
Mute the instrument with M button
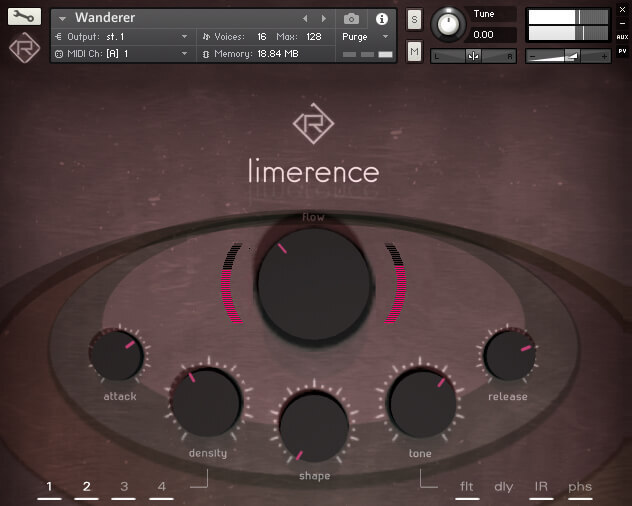point(414,50)
